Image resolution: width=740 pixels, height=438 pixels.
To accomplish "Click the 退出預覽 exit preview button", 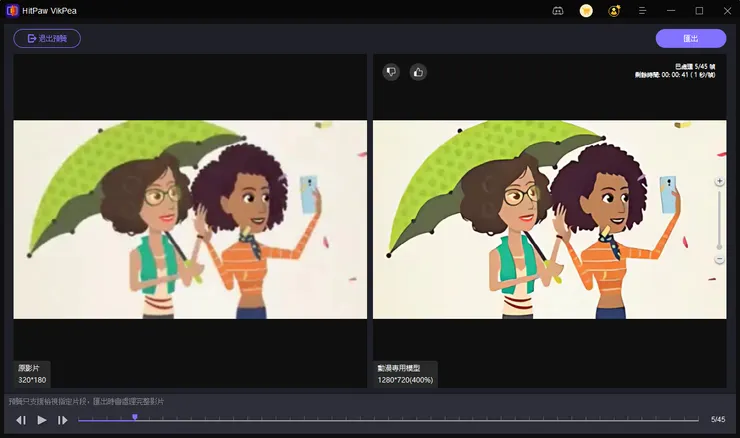I will tap(47, 38).
